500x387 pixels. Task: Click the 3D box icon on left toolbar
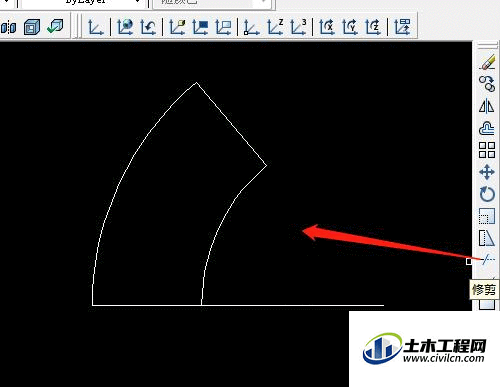pos(32,27)
